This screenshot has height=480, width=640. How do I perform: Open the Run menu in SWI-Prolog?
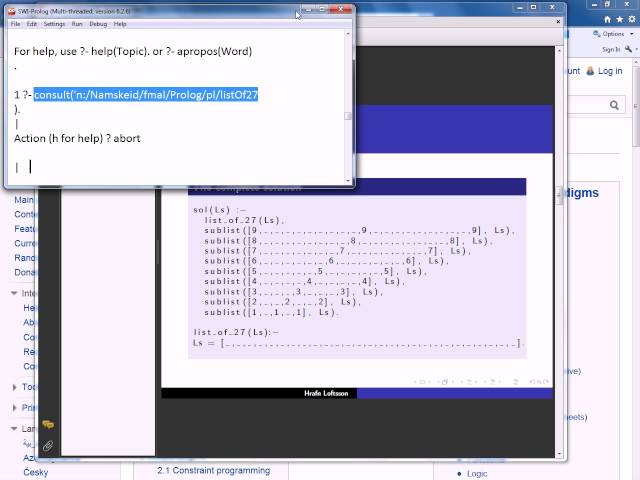coord(77,24)
